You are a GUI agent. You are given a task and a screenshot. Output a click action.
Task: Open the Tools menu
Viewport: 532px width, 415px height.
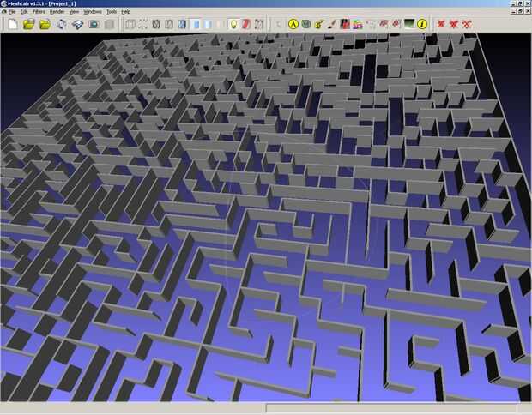pos(112,11)
